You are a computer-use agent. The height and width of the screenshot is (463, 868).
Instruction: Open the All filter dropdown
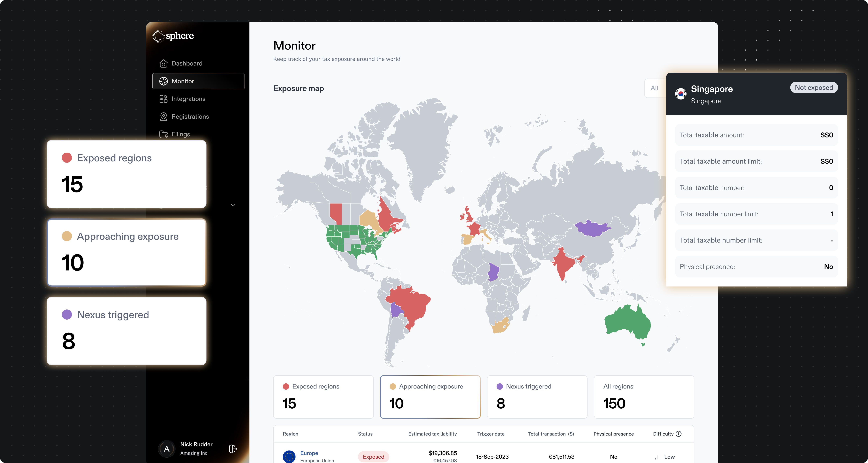(x=654, y=88)
